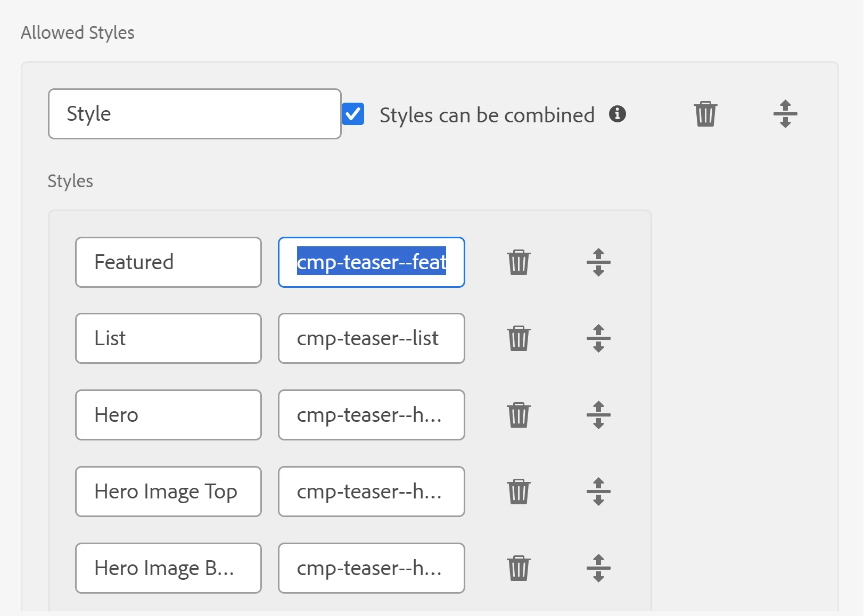Click the reorder handle for Style group
Screen dimensions: 864x616
785,114
